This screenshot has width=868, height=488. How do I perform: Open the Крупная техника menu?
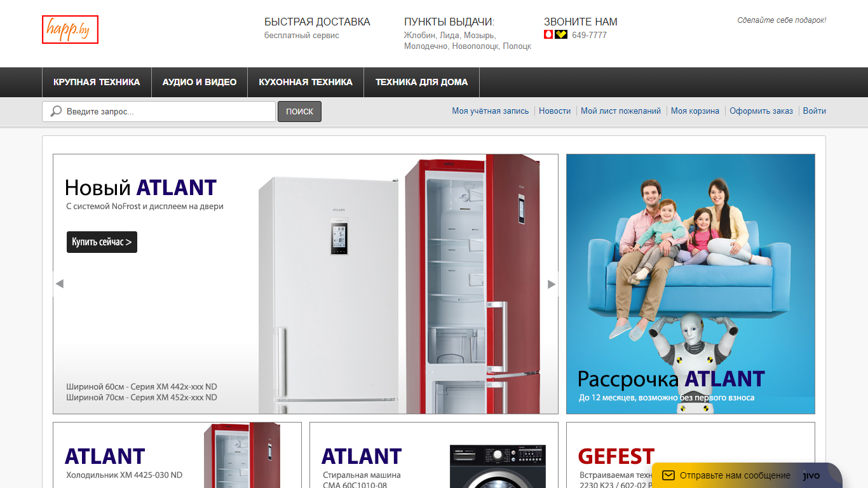click(97, 82)
